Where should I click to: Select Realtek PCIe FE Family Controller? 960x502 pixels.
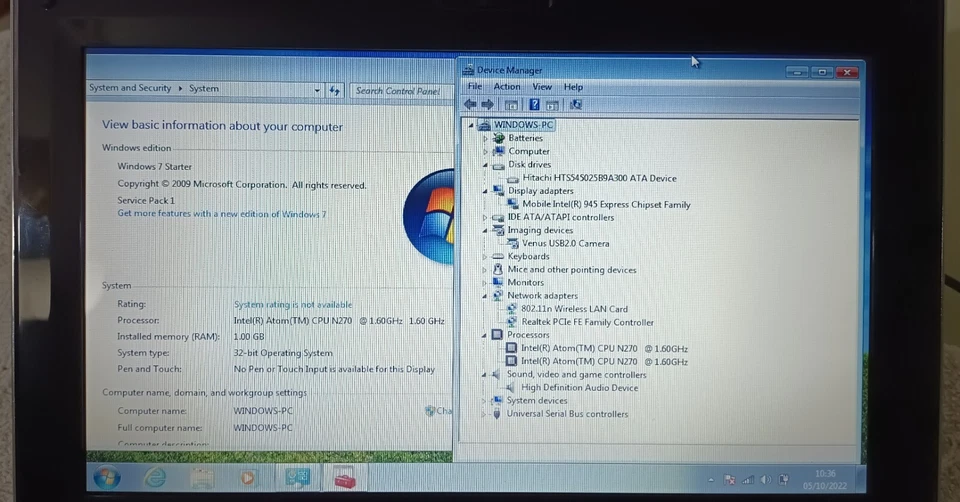tap(587, 322)
